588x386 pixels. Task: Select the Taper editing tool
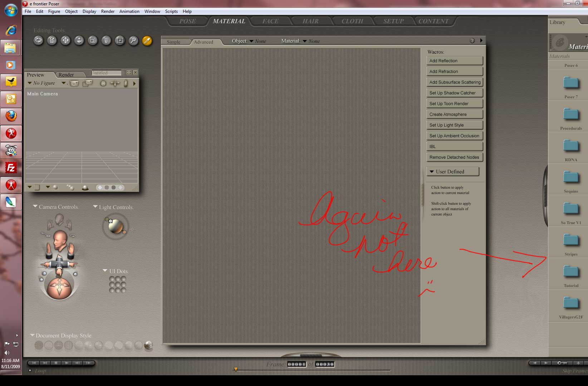tap(106, 40)
